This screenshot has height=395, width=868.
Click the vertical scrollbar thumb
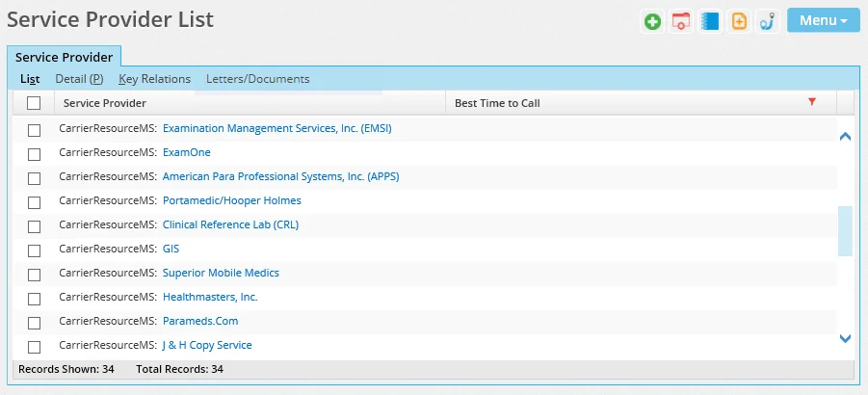click(x=845, y=231)
